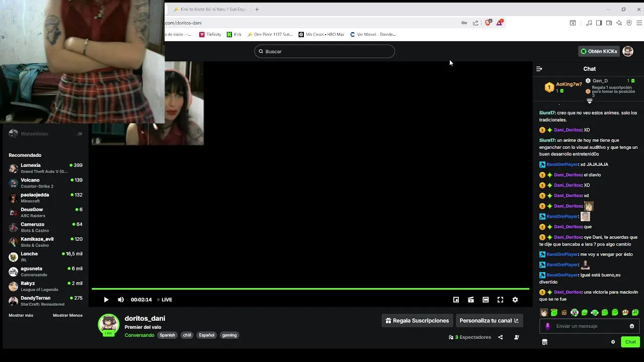Open One Piece 1137 Sub bookmark
Viewport: 644px width, 362px height.
270,35
